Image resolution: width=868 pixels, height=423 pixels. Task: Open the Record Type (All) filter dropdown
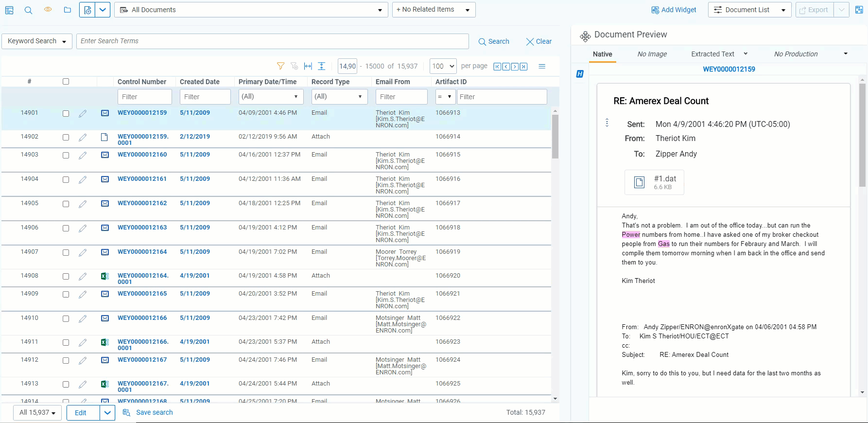[339, 97]
